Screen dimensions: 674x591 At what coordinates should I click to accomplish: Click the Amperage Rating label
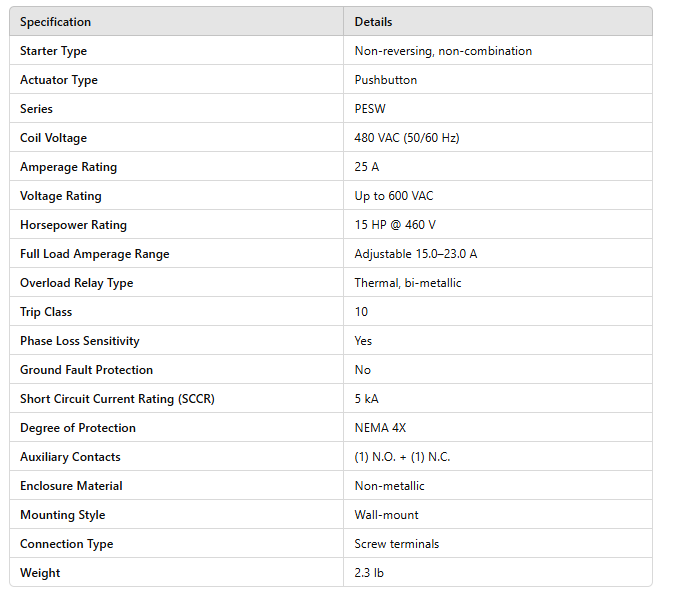[68, 167]
